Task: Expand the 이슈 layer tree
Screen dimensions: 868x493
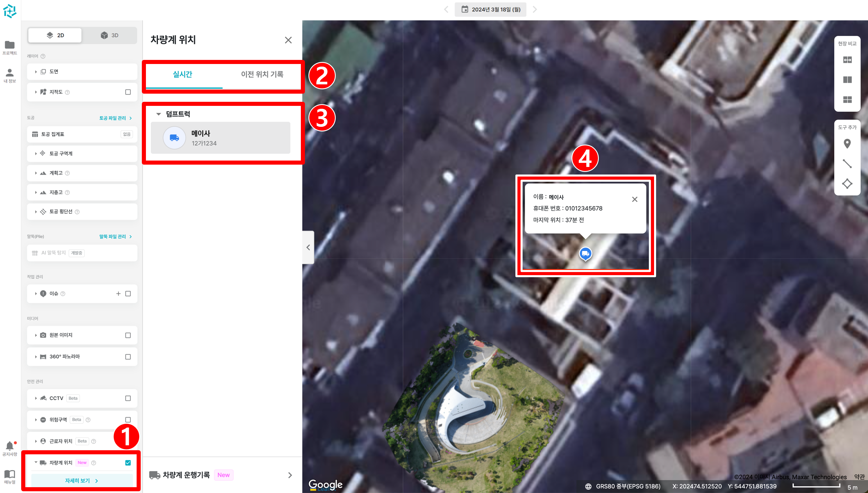Action: (36, 293)
